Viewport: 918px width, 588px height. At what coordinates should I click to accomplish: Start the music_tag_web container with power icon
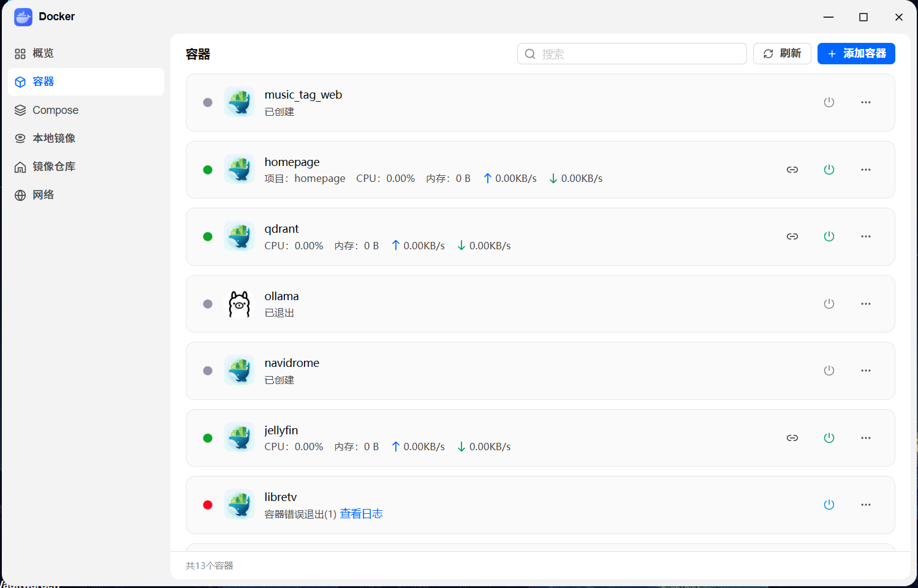(829, 102)
